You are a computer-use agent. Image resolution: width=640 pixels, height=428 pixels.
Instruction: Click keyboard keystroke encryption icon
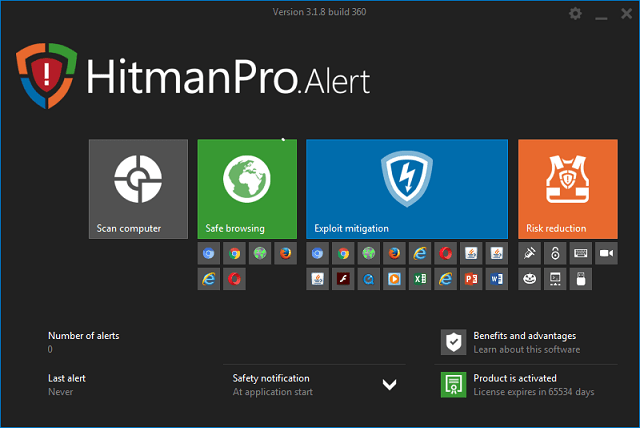point(581,253)
